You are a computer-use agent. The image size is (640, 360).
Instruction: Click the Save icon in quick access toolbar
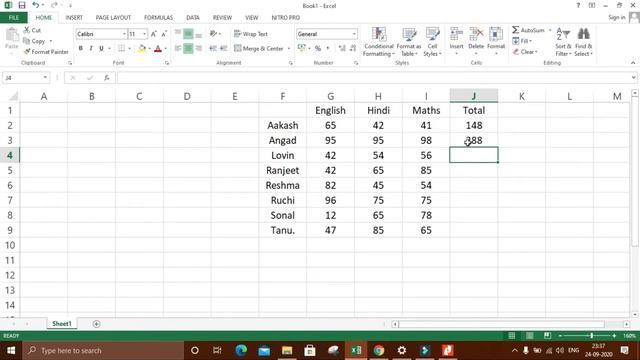coord(22,5)
